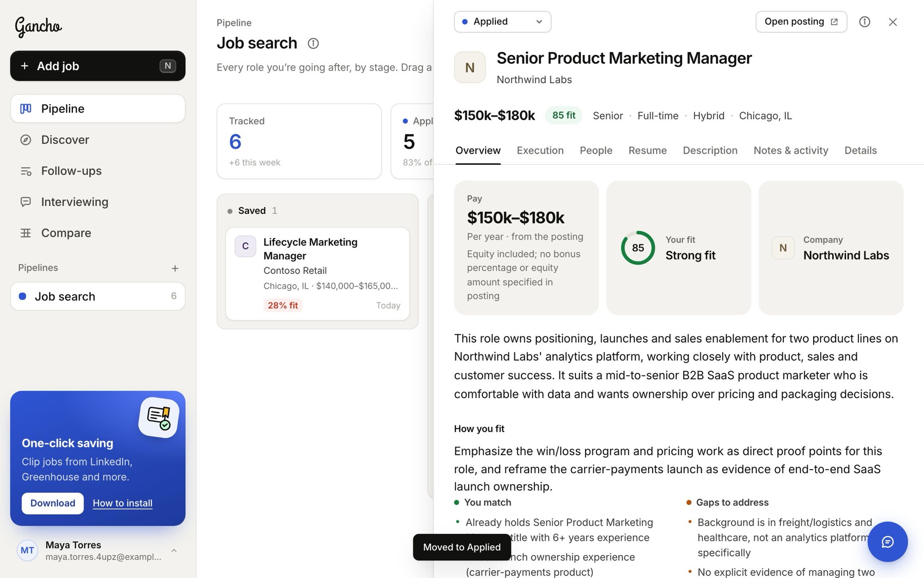Select the Job search pipeline
This screenshot has height=578, width=924.
pos(98,296)
